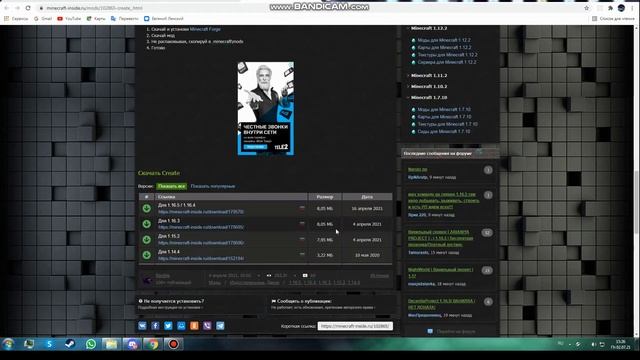Click the 3,22 Mb size cell
The height and width of the screenshot is (360, 640).
(x=324, y=255)
